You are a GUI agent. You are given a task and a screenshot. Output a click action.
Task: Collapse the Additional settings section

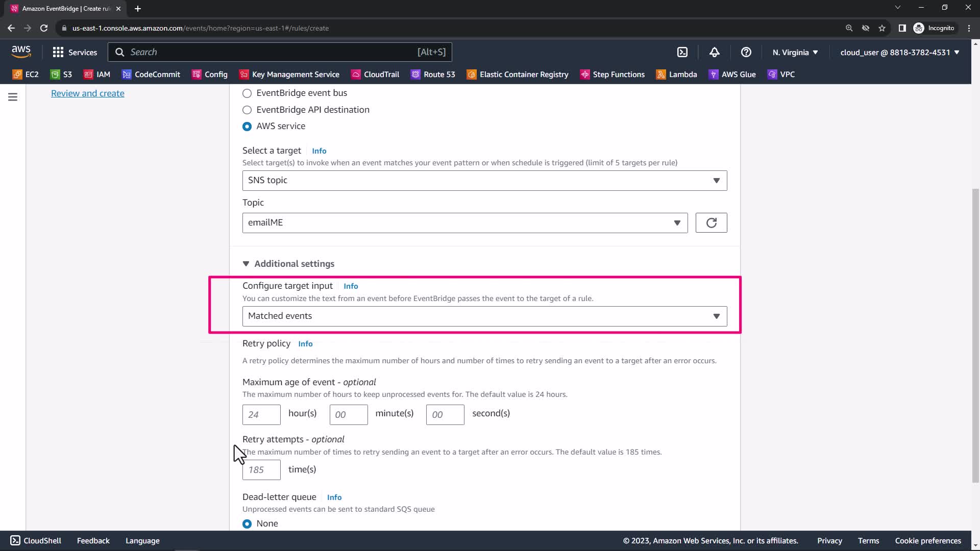click(x=289, y=264)
